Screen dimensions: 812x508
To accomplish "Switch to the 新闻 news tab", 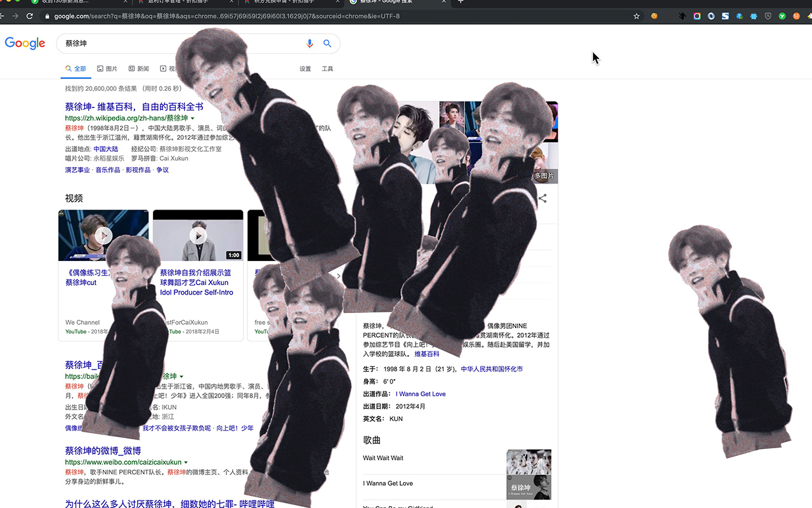I will pos(139,69).
